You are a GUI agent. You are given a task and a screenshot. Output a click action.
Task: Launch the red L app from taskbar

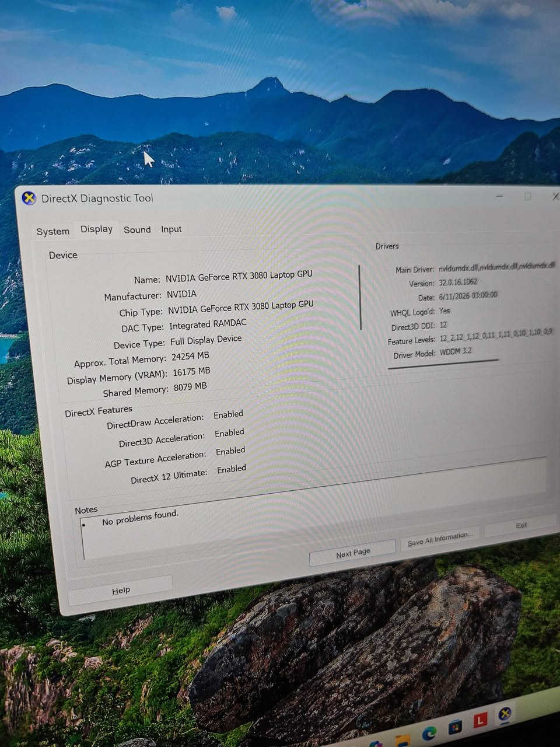[480, 720]
